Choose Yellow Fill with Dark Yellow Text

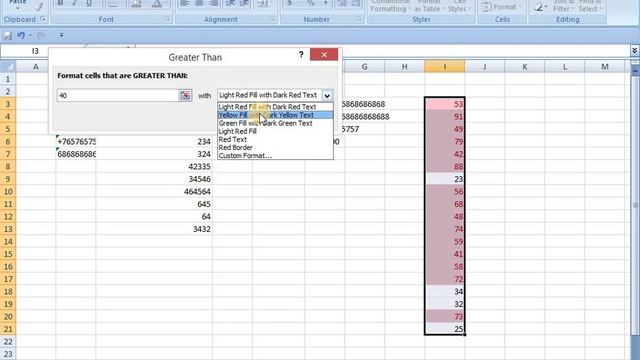[x=276, y=115]
